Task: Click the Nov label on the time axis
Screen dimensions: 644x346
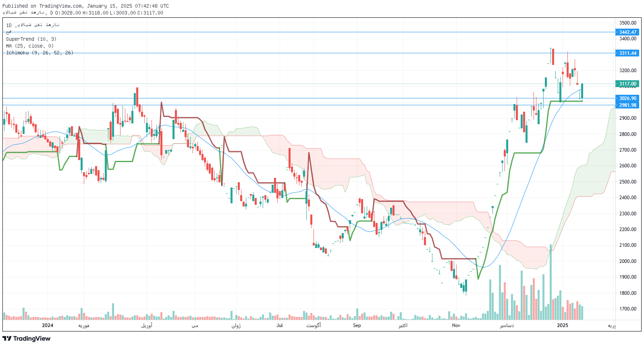Action: pos(456,325)
